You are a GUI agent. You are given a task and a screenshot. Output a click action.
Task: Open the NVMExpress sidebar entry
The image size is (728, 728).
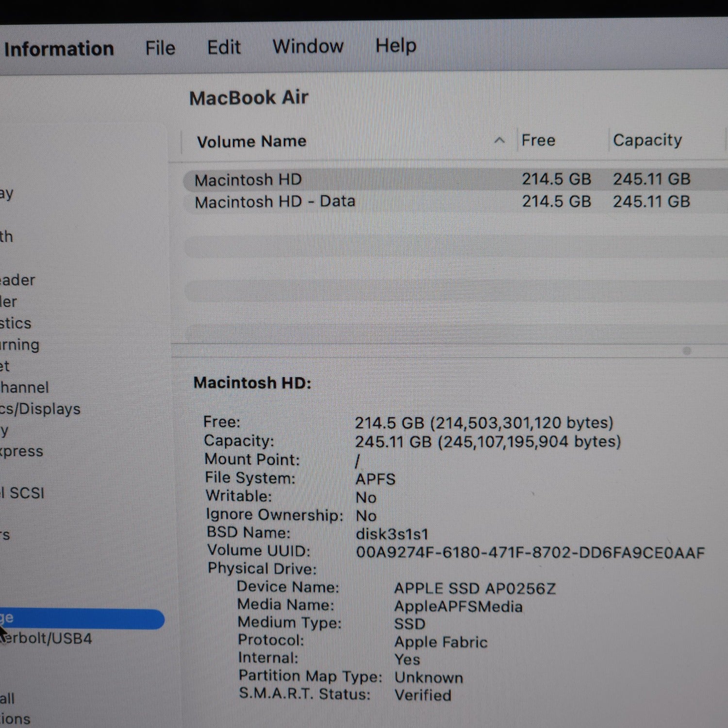point(22,451)
